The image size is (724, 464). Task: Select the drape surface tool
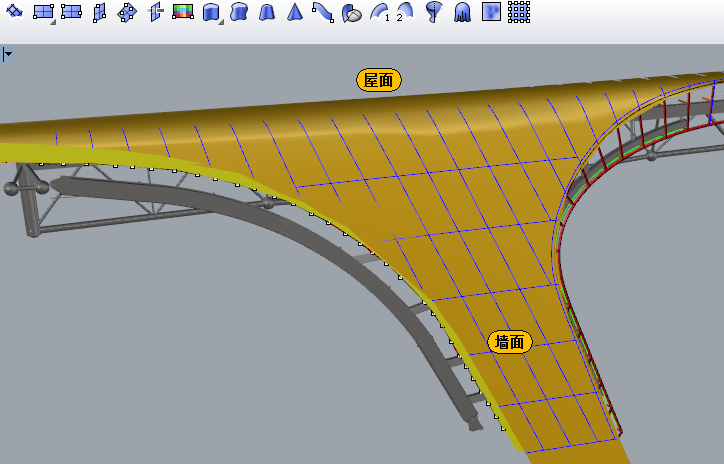[x=462, y=13]
